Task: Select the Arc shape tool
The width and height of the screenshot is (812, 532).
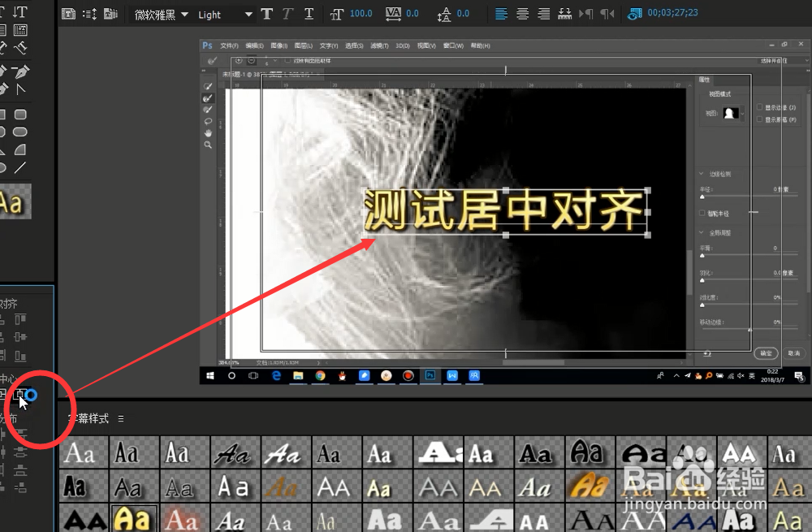Action: pos(20,149)
